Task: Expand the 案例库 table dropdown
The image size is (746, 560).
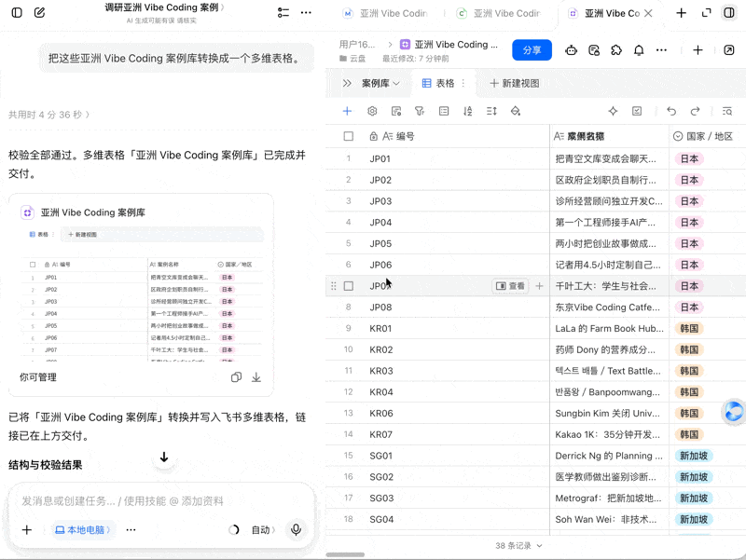Action: pyautogui.click(x=380, y=84)
